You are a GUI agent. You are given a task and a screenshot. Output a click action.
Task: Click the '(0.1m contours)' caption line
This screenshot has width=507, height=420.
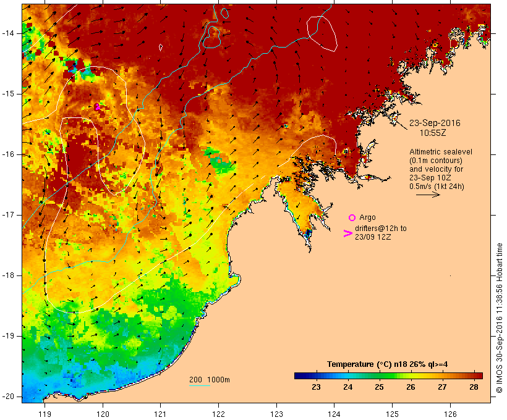(x=436, y=161)
